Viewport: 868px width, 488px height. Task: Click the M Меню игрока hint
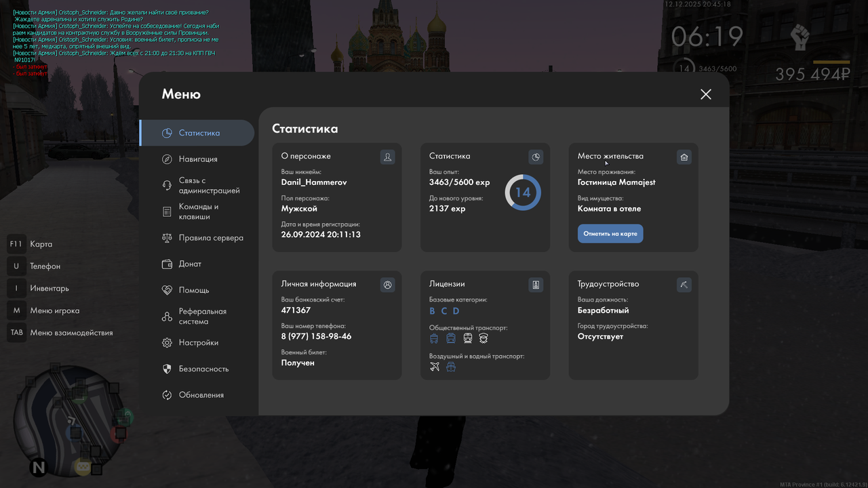pos(43,310)
